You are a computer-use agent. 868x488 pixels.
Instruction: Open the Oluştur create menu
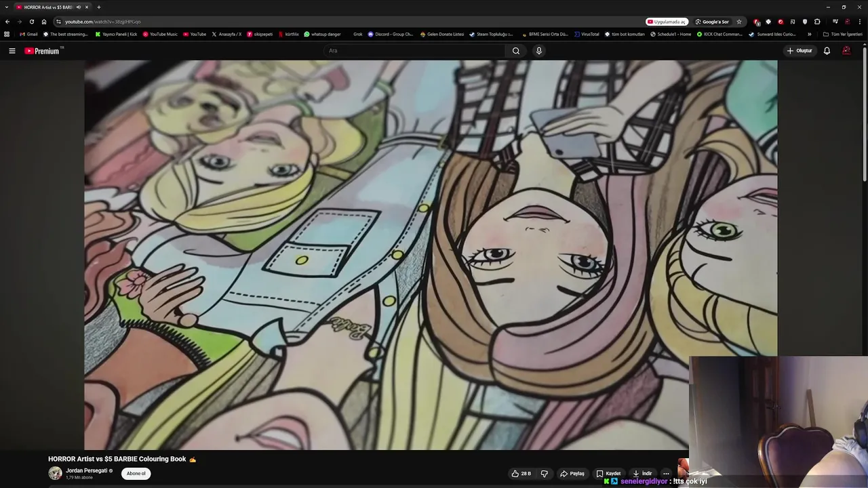800,51
